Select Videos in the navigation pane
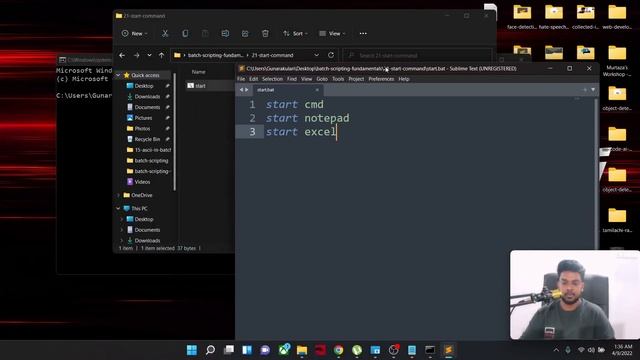 point(142,182)
